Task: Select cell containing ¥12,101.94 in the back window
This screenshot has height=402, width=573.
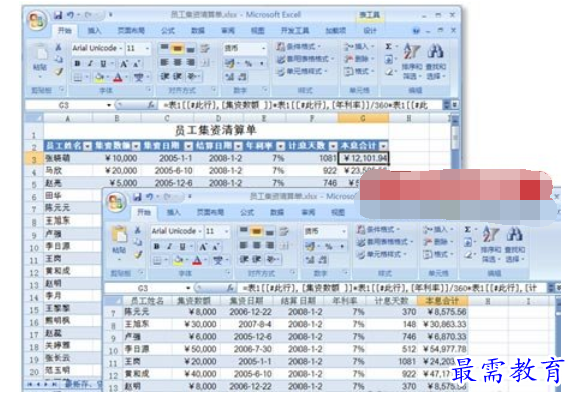Action: (x=364, y=158)
